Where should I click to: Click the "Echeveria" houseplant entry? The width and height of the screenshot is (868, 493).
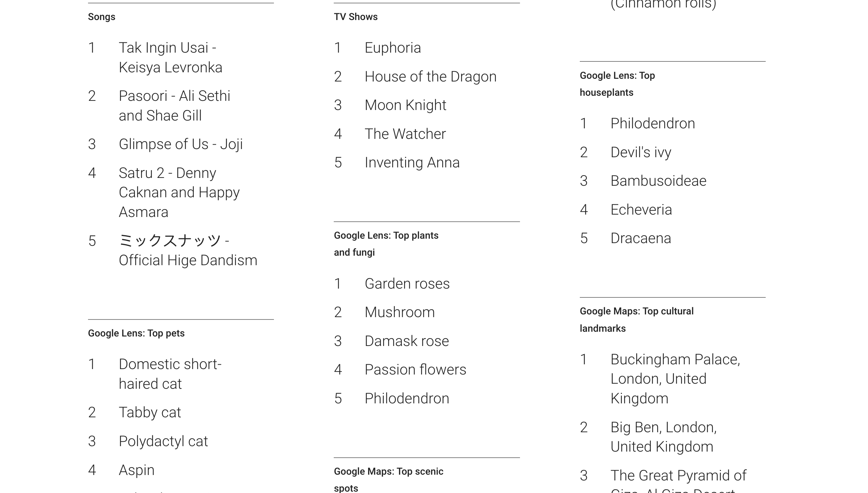641,210
